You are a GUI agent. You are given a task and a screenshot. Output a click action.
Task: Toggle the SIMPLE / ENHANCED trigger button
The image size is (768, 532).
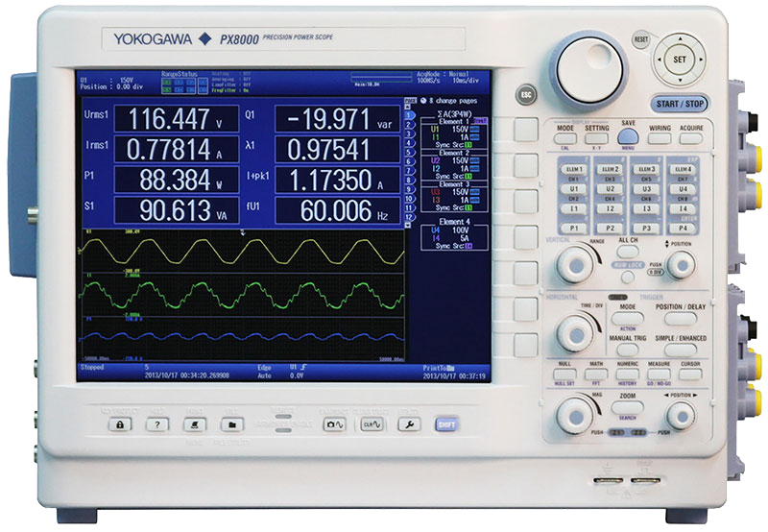(682, 350)
